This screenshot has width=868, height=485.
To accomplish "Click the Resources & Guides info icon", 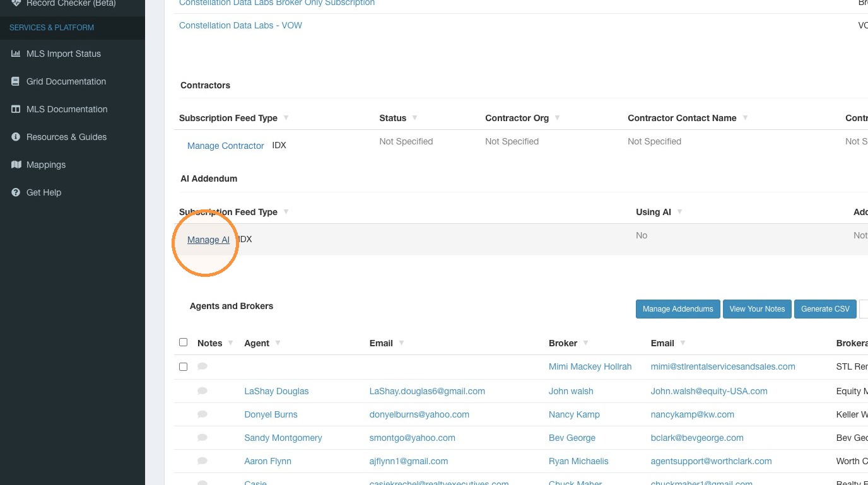I will [16, 137].
